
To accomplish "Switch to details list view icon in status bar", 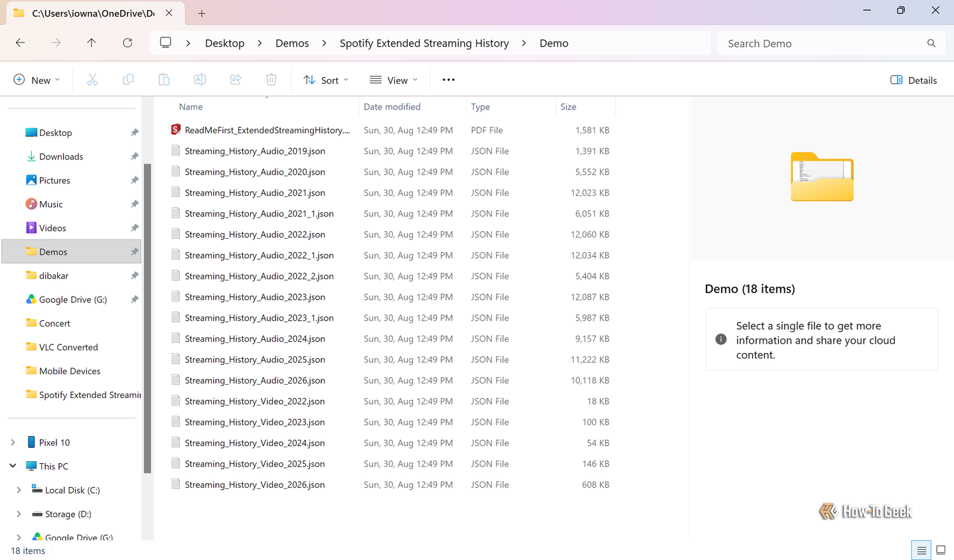I will [x=921, y=551].
